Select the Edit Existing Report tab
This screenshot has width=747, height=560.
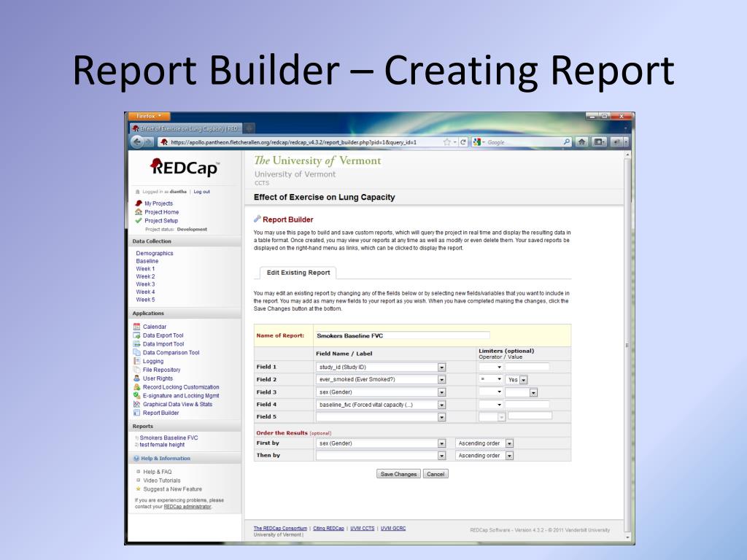click(298, 273)
